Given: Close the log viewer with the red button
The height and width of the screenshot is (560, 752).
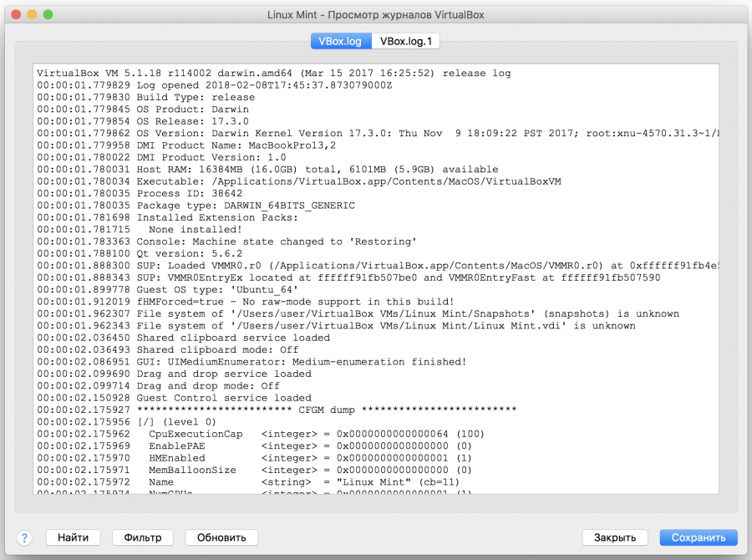Looking at the screenshot, I should (x=16, y=15).
